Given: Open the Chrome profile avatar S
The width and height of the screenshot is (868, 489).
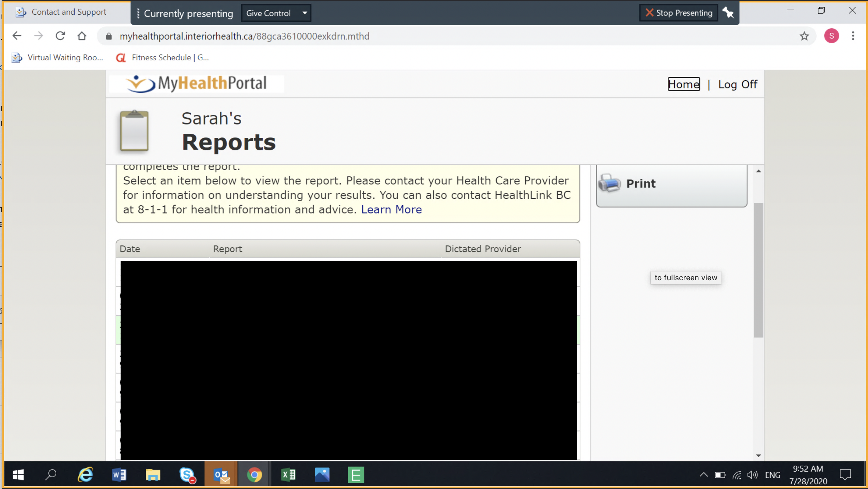Looking at the screenshot, I should [x=831, y=36].
